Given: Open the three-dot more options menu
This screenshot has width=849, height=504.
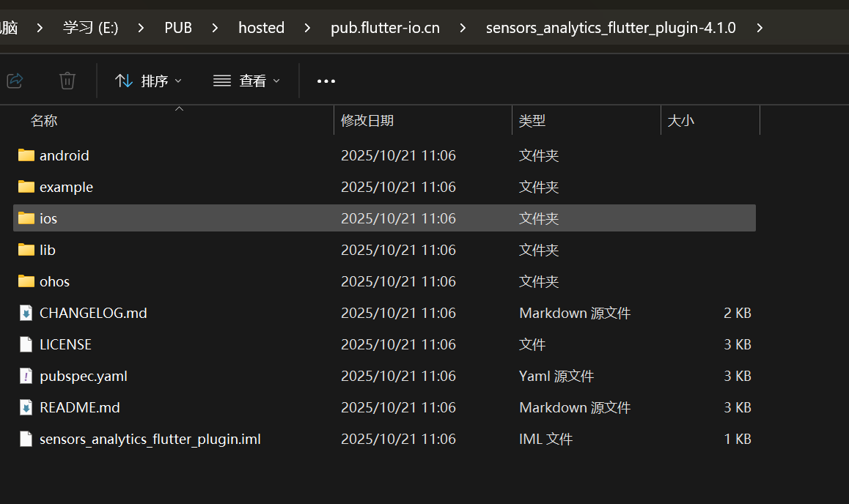Looking at the screenshot, I should point(326,81).
